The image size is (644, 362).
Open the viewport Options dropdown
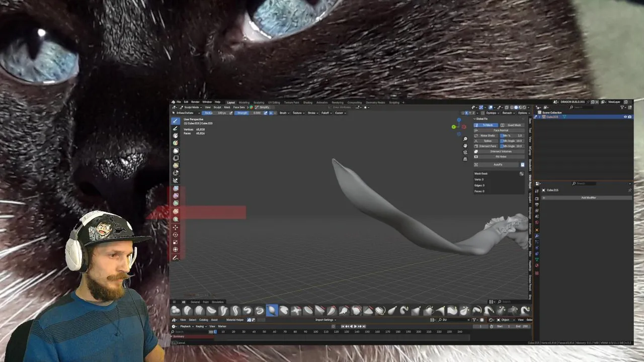523,113
